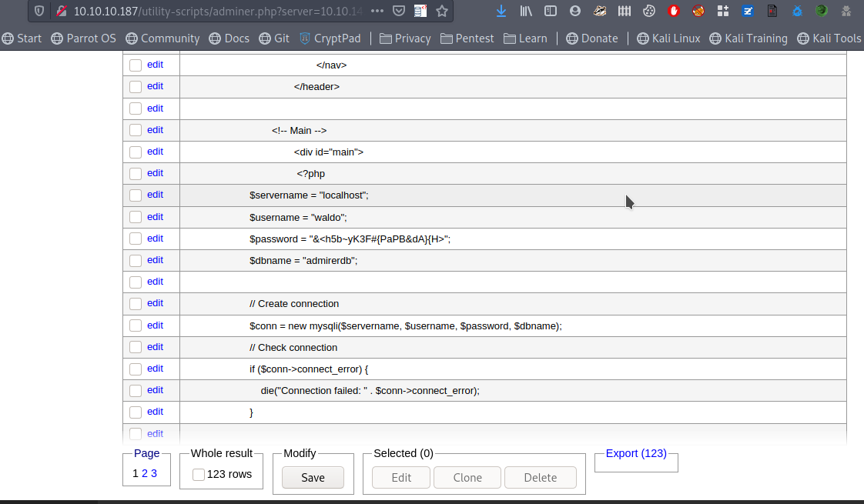This screenshot has width=864, height=504.
Task: Open the Parrot OS bookmark
Action: pyautogui.click(x=83, y=38)
